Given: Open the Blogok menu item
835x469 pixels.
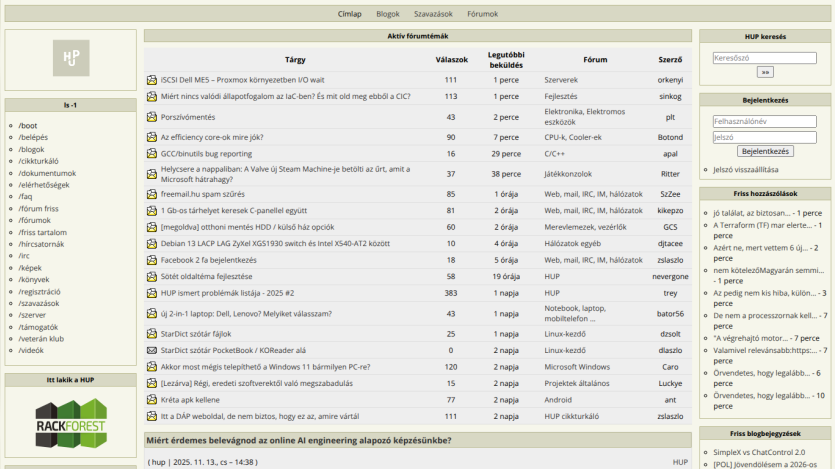Looking at the screenshot, I should [x=388, y=14].
